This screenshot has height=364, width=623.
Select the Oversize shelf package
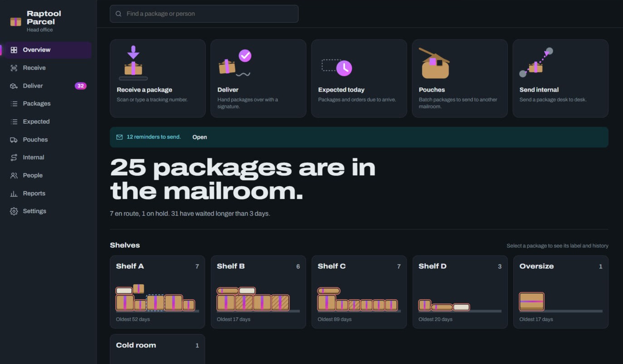[x=531, y=301]
